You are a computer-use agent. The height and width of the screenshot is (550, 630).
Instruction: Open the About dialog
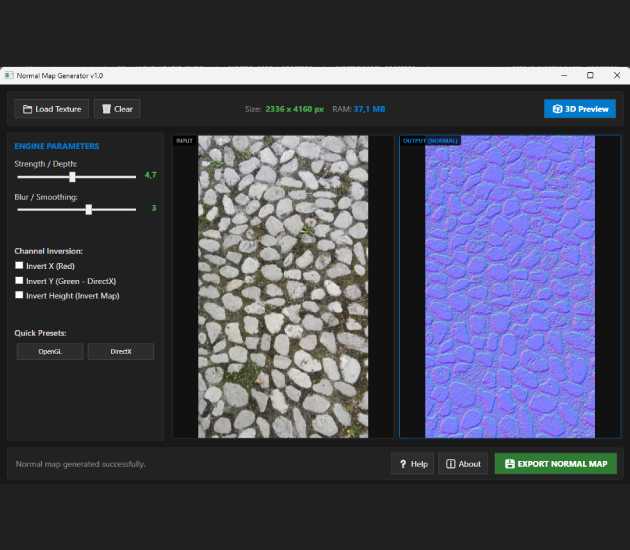pyautogui.click(x=463, y=464)
